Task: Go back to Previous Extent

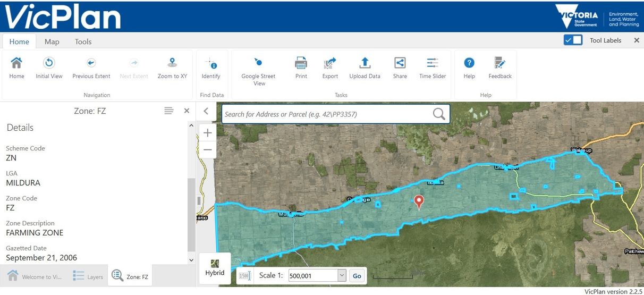Action: coord(91,63)
